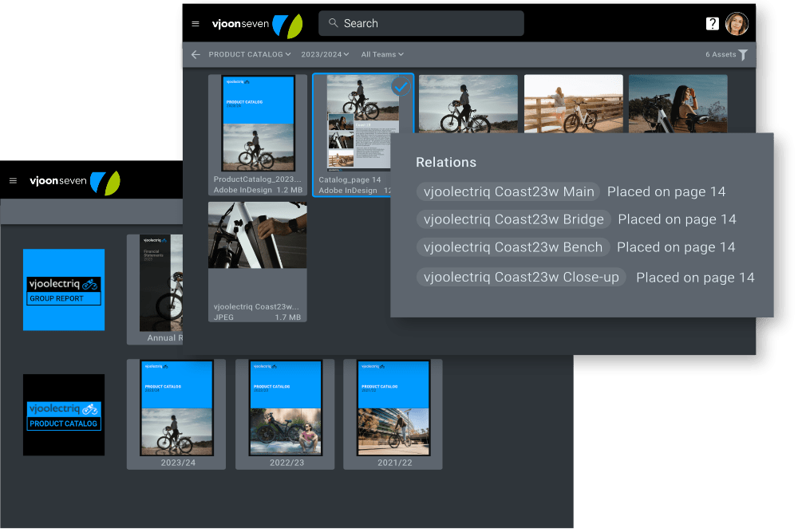Screen dimensions: 798x532
Task: Expand the All Teams dropdown
Action: click(x=382, y=54)
